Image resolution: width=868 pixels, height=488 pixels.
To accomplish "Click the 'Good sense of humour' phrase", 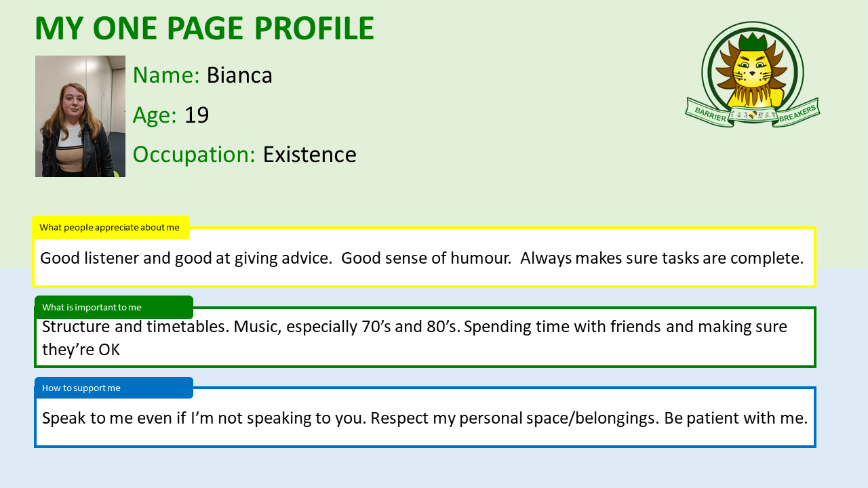I will (426, 258).
